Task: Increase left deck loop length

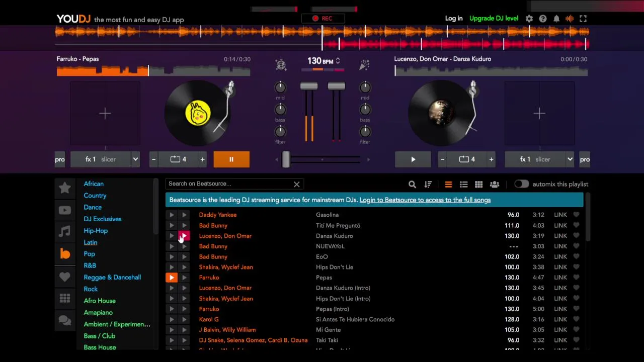Action: click(203, 159)
